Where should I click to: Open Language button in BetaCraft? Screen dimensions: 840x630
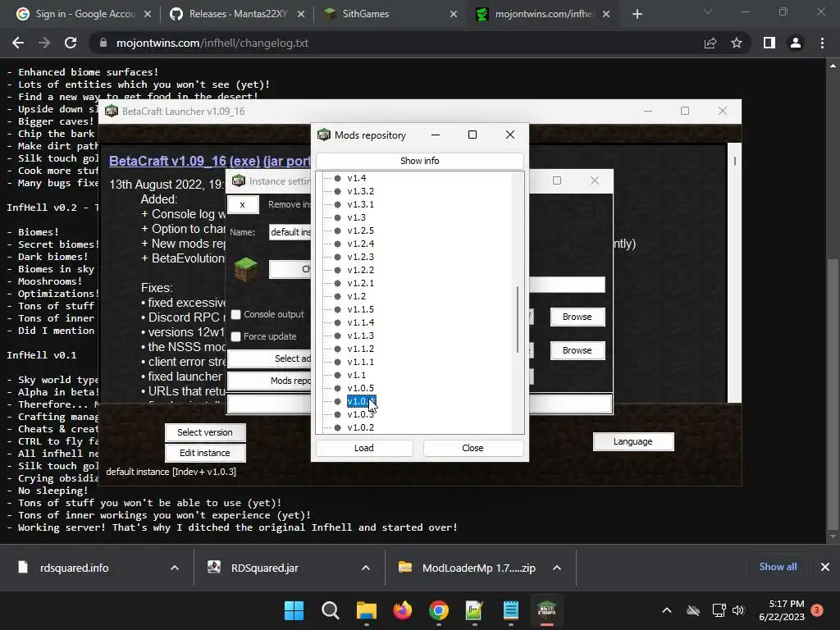(x=633, y=441)
